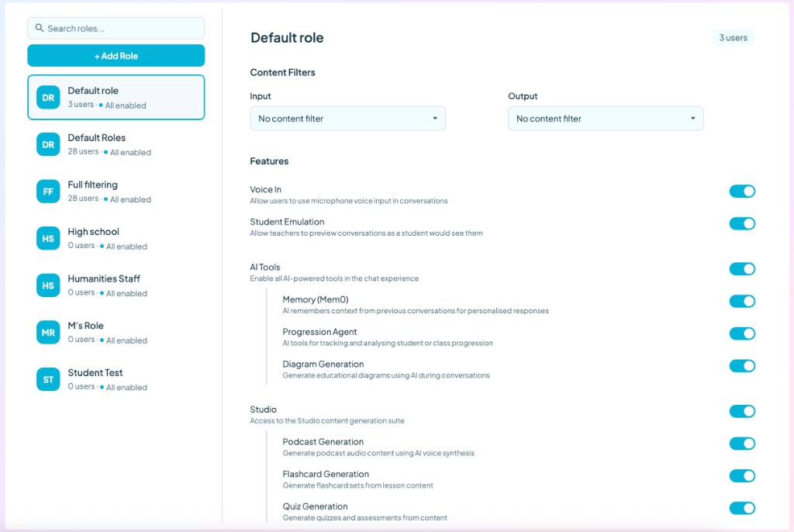Image resolution: width=794 pixels, height=532 pixels.
Task: Turn off Diagram Generation
Action: pos(742,366)
